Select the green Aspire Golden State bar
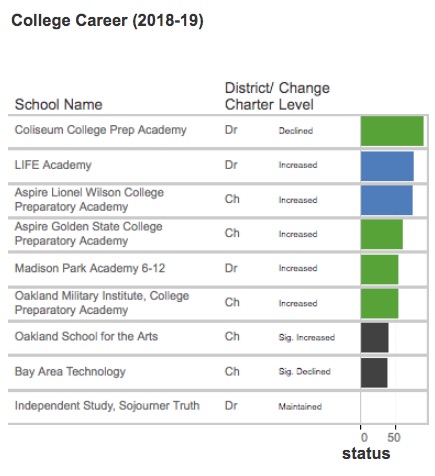 [382, 234]
